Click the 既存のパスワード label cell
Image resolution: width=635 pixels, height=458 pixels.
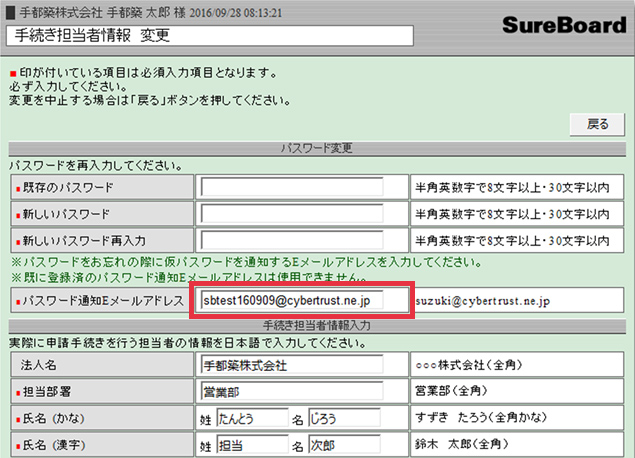99,187
